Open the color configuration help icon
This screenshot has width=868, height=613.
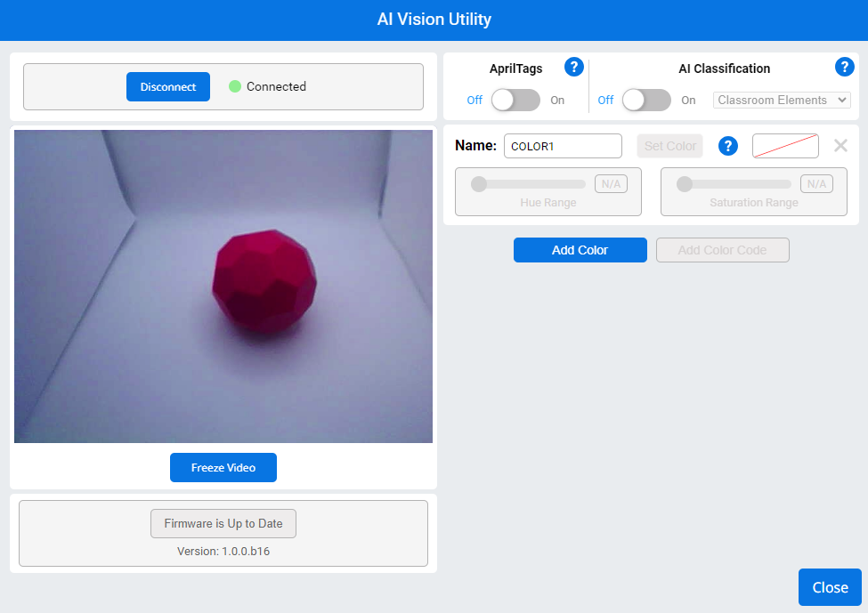pyautogui.click(x=728, y=146)
